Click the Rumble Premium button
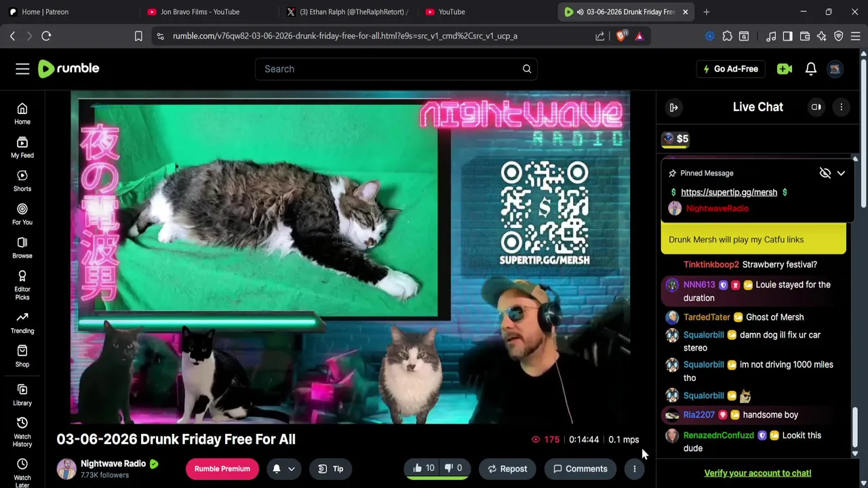The height and width of the screenshot is (488, 868). click(x=222, y=468)
